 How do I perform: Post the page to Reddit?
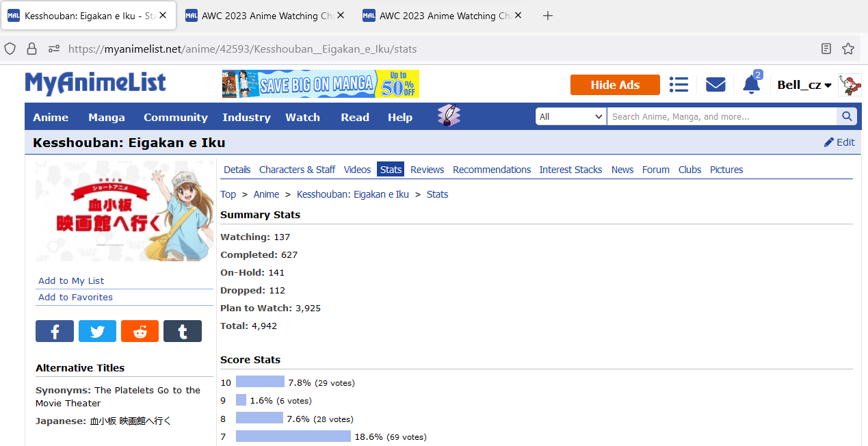click(x=140, y=330)
